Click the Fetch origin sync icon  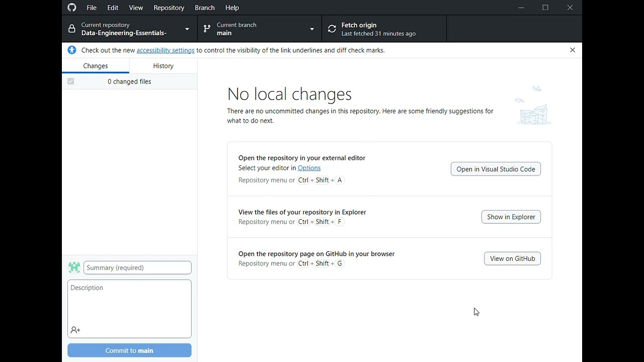point(332,29)
